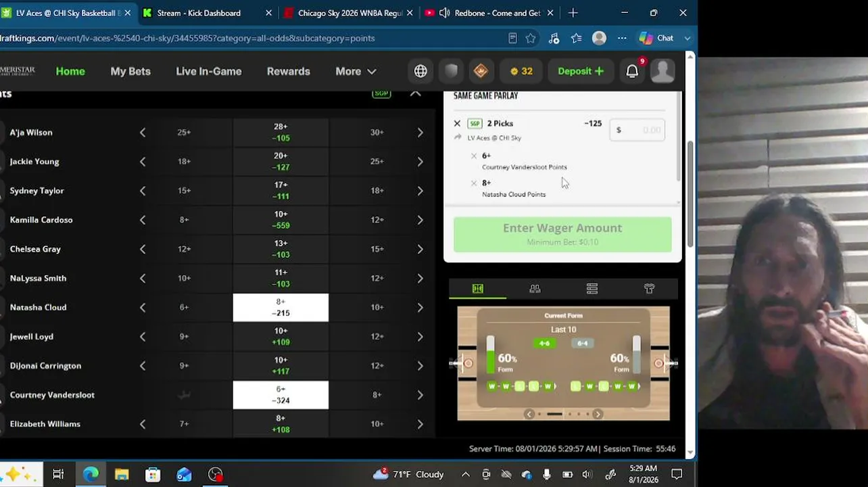Screen dimensions: 868x487
Task: Show lower points line for Elizabeth Williams
Action: coord(143,424)
